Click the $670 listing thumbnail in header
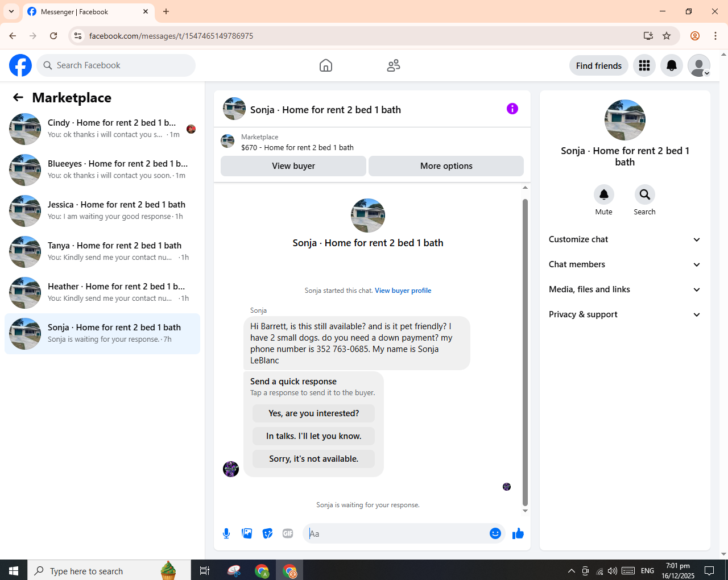The height and width of the screenshot is (580, 728). pos(227,141)
